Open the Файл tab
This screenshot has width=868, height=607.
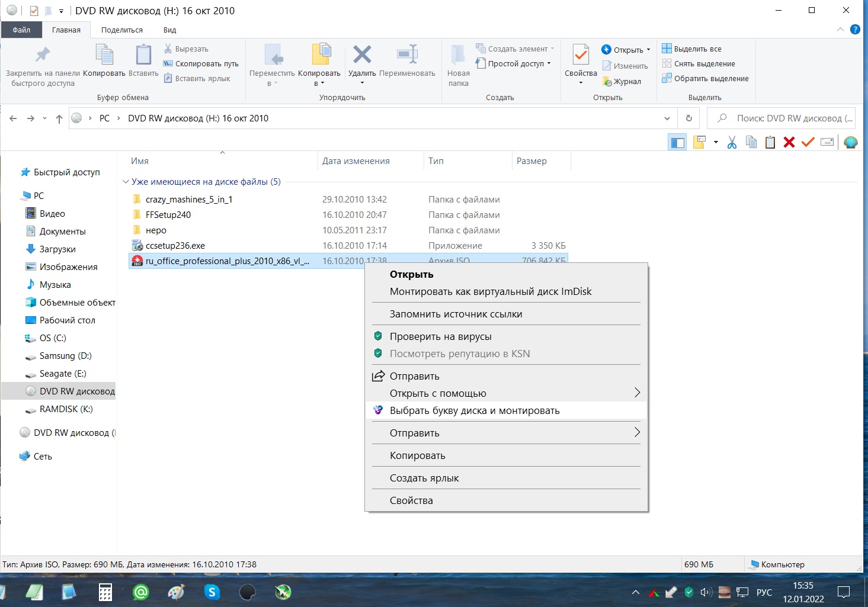(21, 30)
